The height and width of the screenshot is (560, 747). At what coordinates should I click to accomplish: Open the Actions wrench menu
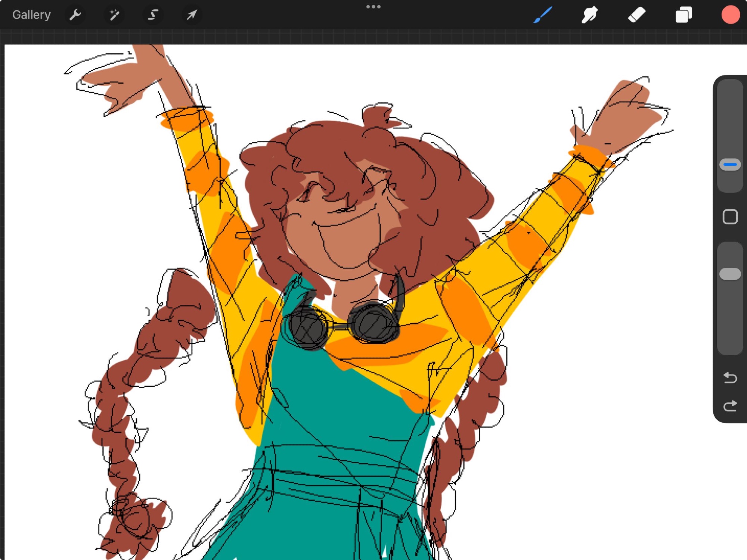click(x=75, y=15)
